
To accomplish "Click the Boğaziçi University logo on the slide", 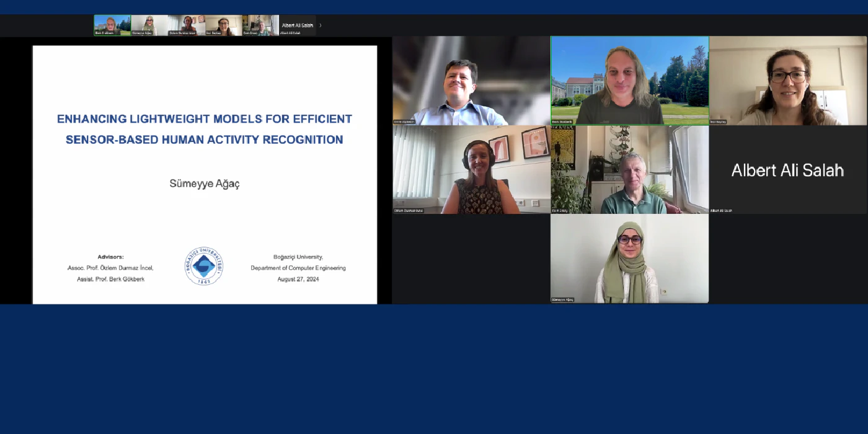I will (203, 267).
